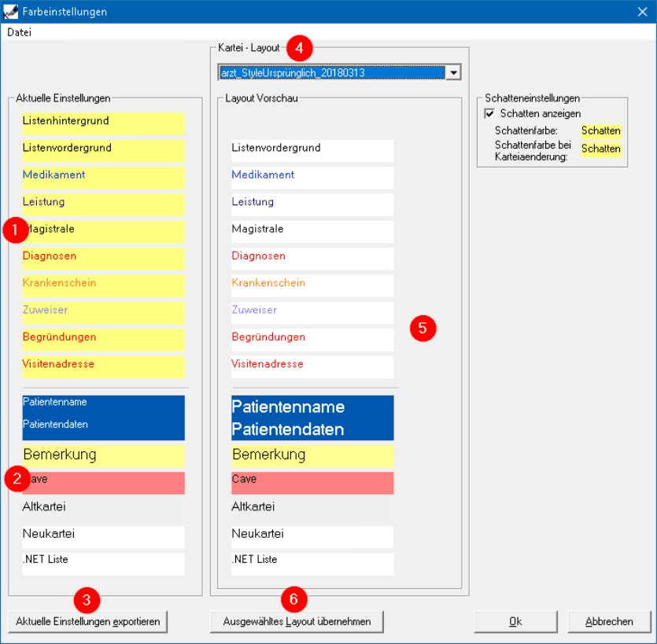Select Begründungen in Aktuelle Einstellungen
This screenshot has height=644, width=657.
(x=104, y=340)
